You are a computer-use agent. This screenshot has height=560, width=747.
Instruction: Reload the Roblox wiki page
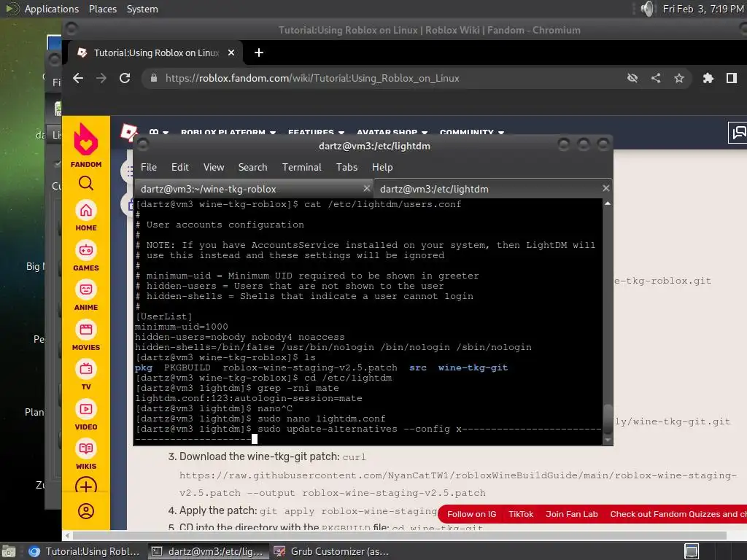[125, 78]
